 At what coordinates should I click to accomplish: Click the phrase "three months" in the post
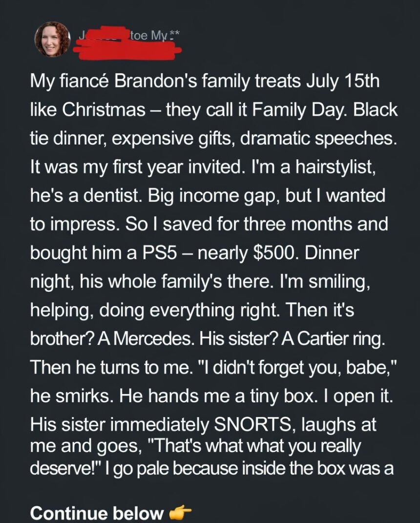tap(305, 225)
